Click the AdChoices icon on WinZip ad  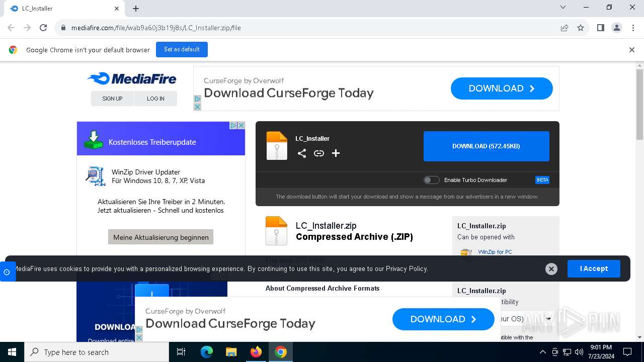click(233, 125)
